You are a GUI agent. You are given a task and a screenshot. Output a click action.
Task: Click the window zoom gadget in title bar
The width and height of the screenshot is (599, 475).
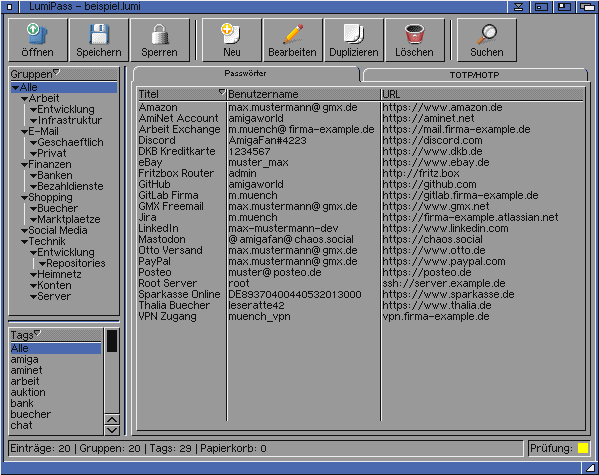pos(565,6)
